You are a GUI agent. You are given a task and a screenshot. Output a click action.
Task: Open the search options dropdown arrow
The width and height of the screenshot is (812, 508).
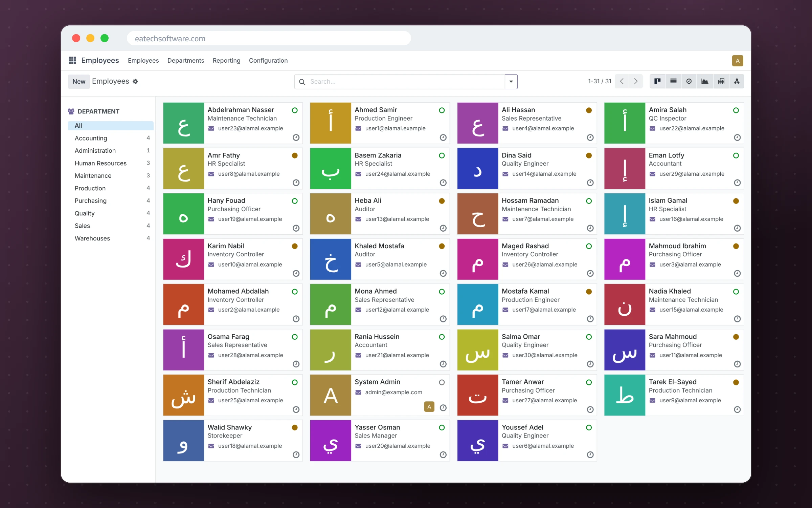tap(511, 82)
